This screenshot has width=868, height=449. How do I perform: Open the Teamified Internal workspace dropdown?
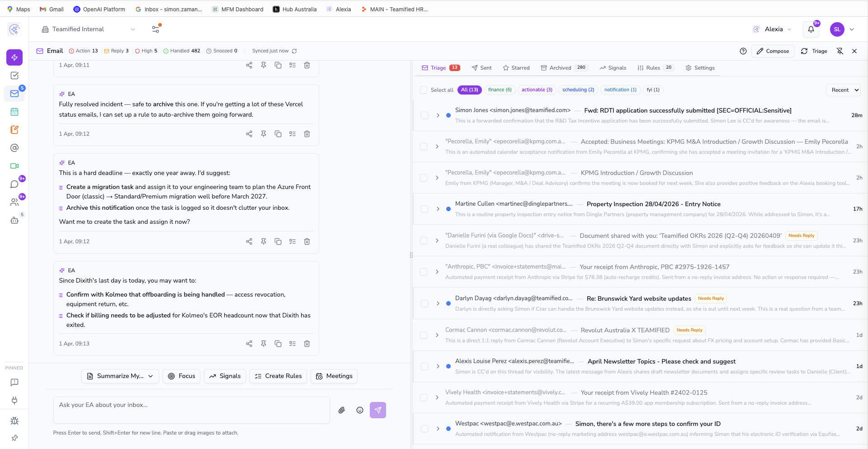[132, 29]
